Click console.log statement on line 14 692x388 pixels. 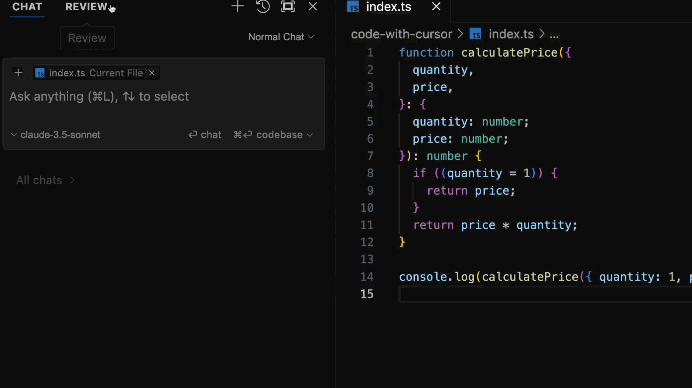point(545,277)
